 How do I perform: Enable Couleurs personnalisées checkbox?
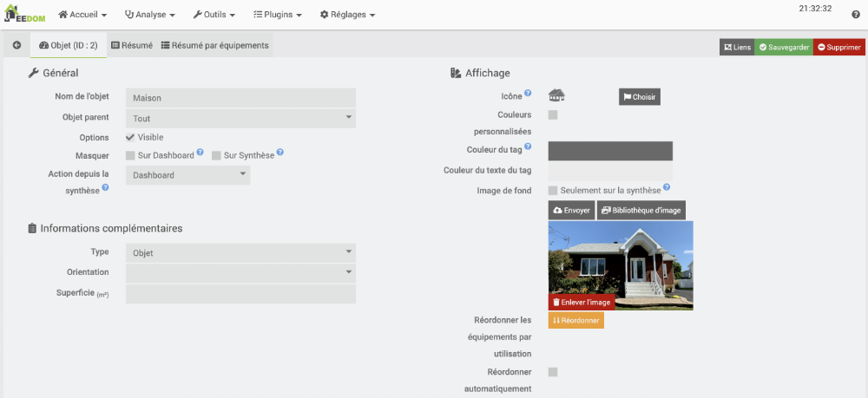552,115
